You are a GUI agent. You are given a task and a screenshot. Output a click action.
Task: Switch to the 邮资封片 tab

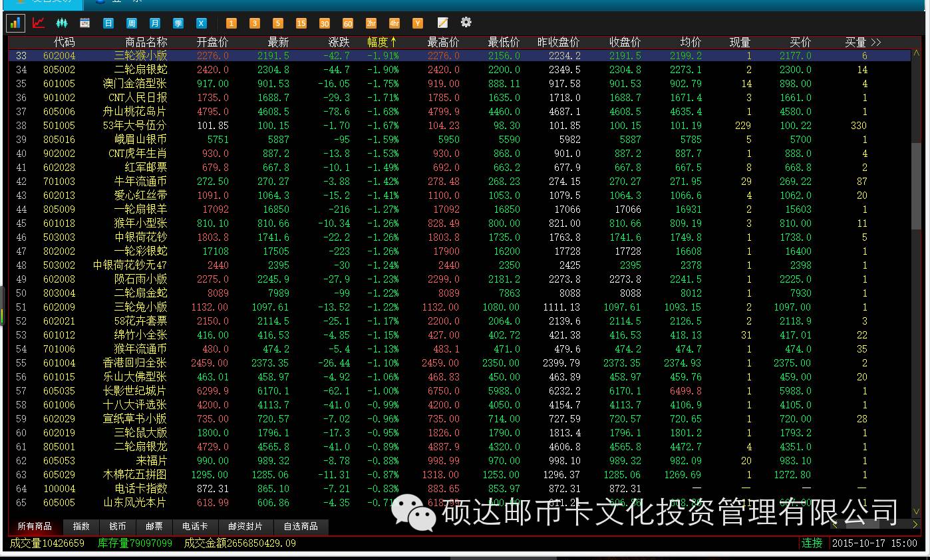245,526
